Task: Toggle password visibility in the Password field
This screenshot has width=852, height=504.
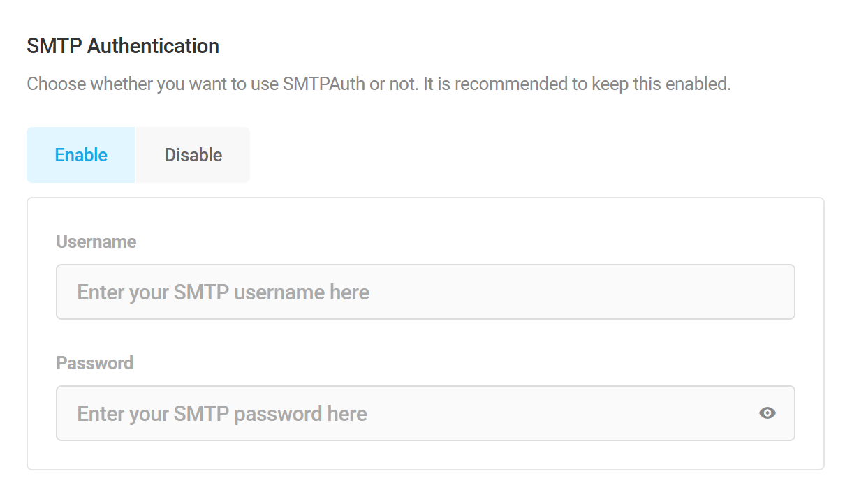Action: [767, 413]
